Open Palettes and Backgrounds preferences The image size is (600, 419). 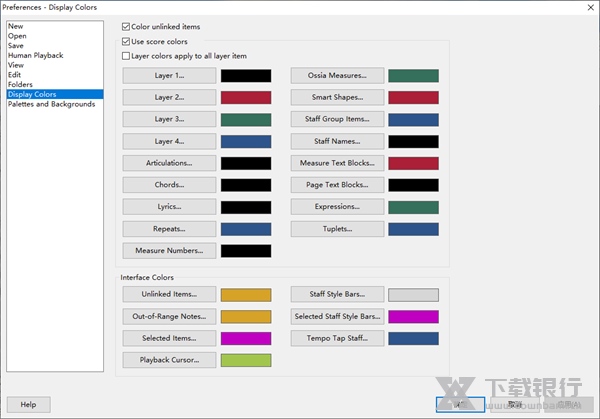click(x=51, y=104)
